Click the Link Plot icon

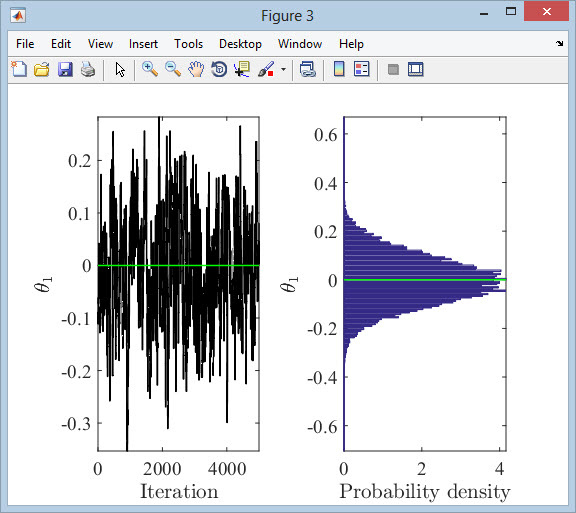point(307,69)
